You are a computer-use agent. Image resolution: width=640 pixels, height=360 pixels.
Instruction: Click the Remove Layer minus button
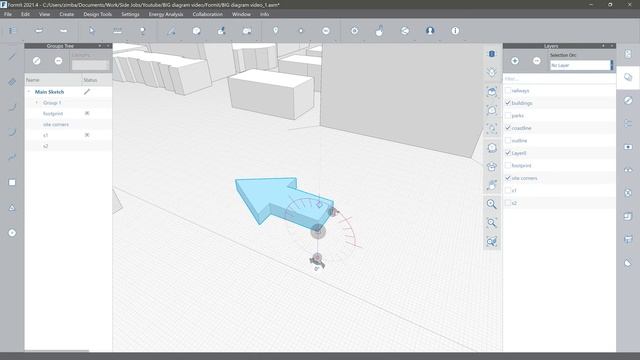[537, 61]
